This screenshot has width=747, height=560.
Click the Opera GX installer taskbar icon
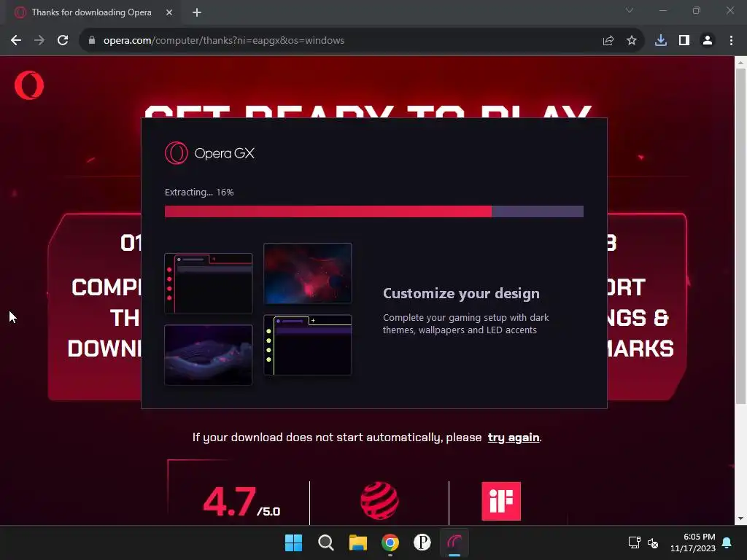point(454,542)
